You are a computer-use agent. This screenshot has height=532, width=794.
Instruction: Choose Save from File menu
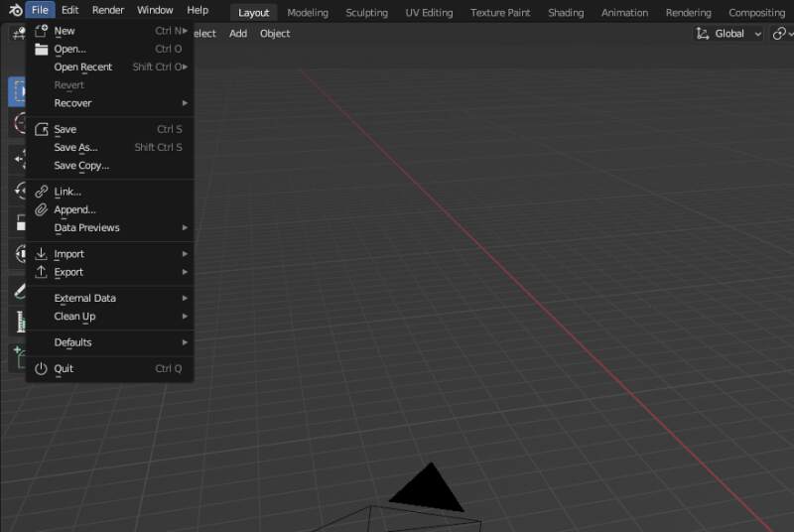pos(110,130)
